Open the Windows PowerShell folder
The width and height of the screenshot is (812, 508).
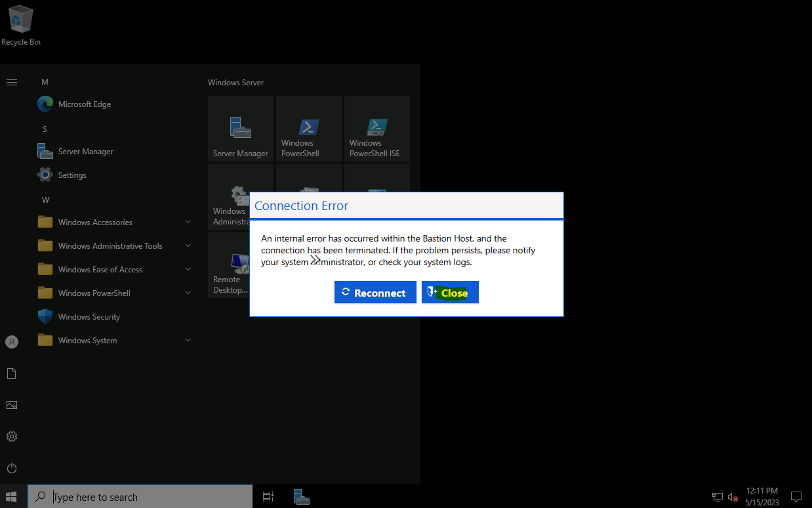(x=115, y=293)
